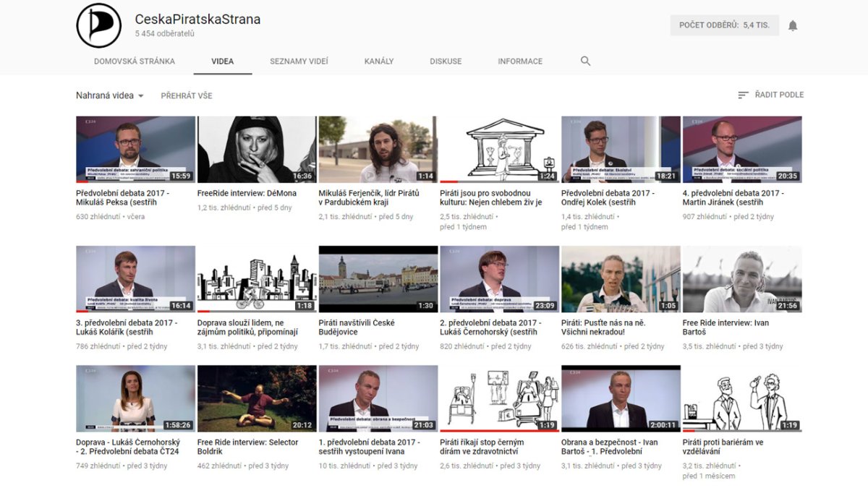Open the Pusťte nás na ně thumbnail
Image resolution: width=868 pixels, height=488 pixels.
[621, 279]
